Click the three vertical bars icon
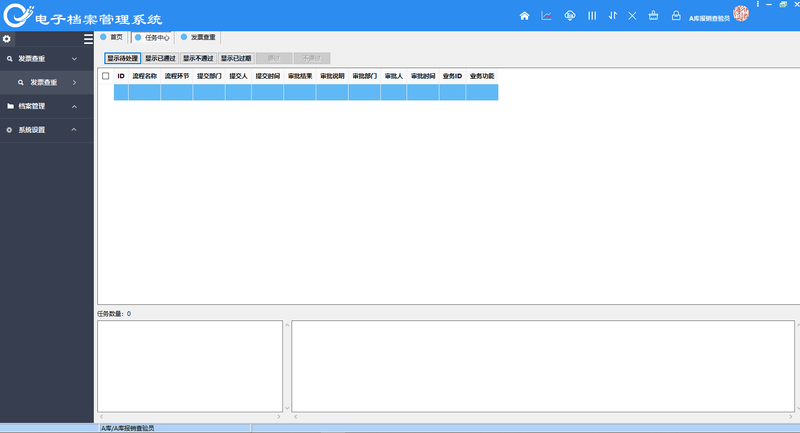Image resolution: width=800 pixels, height=433 pixels. coord(592,16)
